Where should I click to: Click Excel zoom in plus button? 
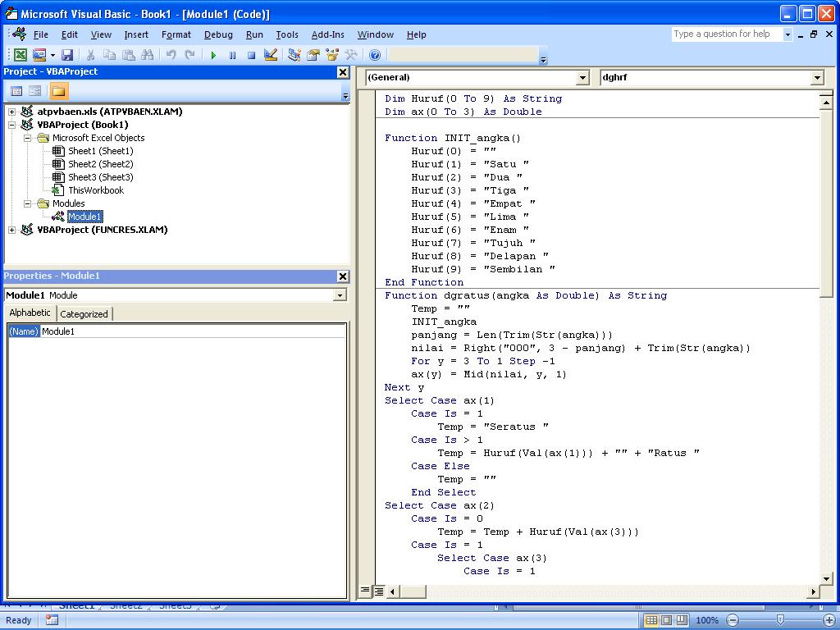(829, 620)
